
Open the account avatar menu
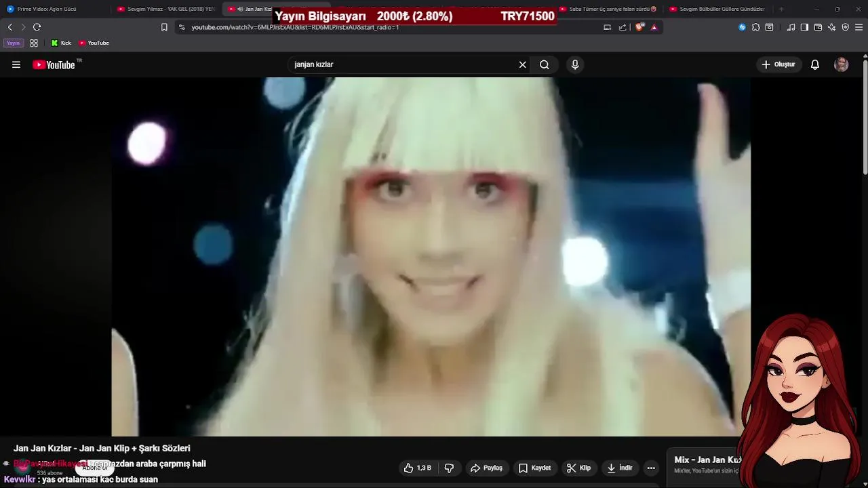pos(842,64)
